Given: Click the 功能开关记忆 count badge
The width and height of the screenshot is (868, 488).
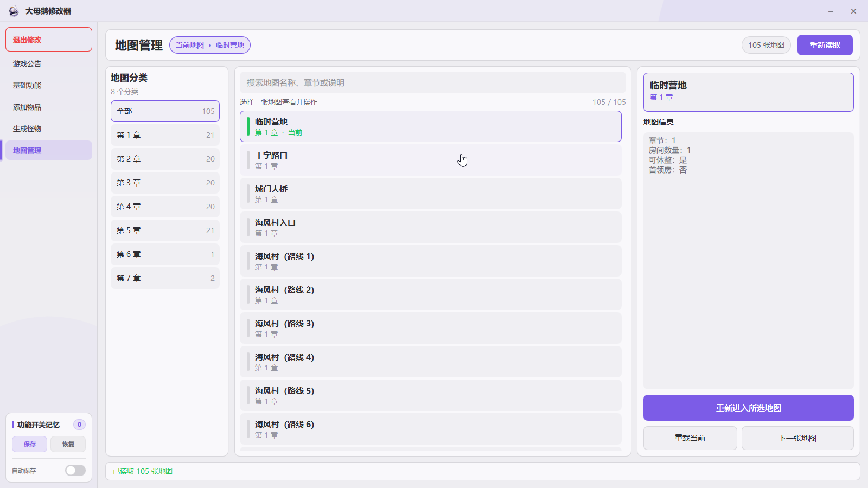Looking at the screenshot, I should 79,425.
